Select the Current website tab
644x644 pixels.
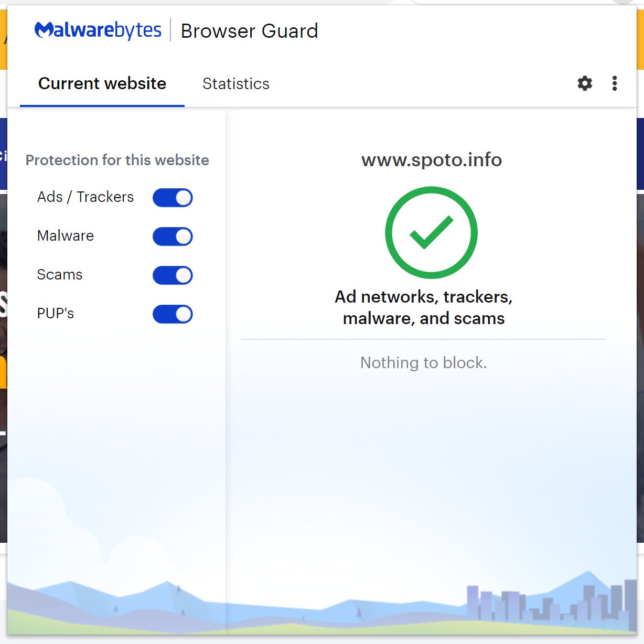pos(102,83)
